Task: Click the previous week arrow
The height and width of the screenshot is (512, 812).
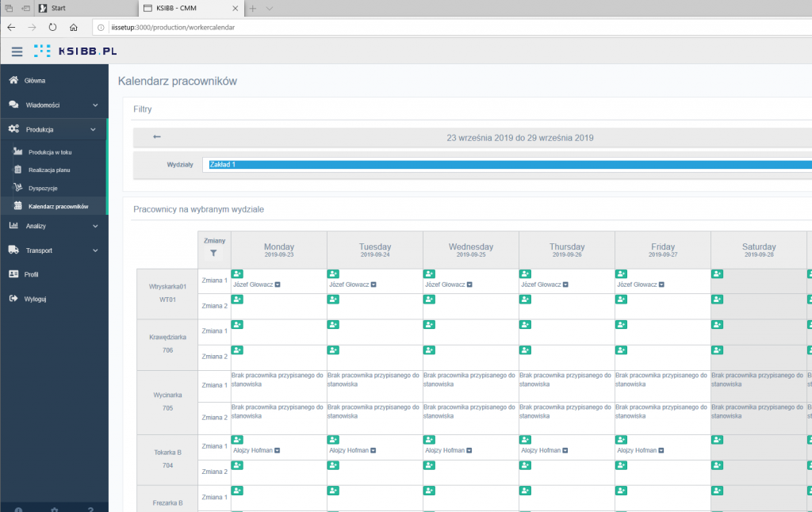Action: pyautogui.click(x=157, y=137)
